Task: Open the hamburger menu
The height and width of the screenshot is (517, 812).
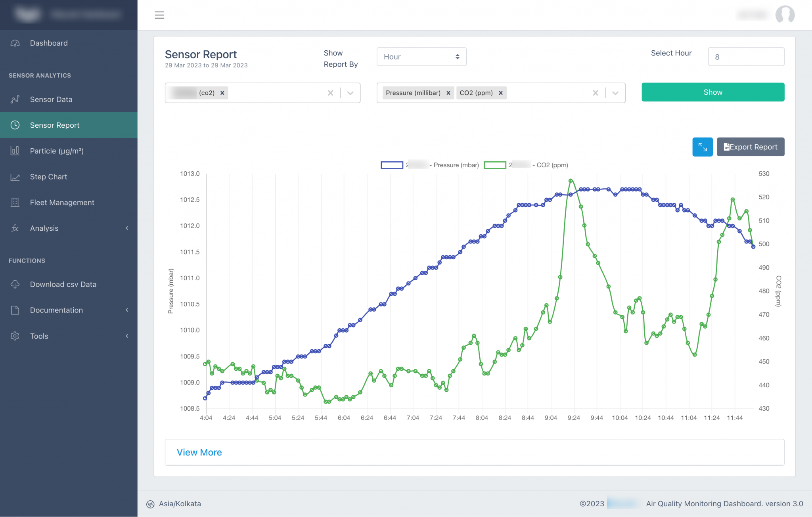Action: 159,15
